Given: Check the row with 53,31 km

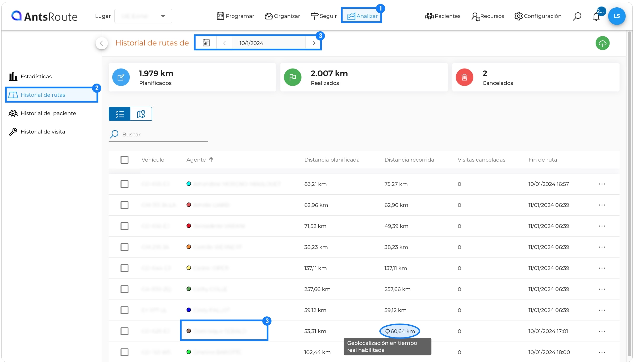Looking at the screenshot, I should click(x=124, y=331).
